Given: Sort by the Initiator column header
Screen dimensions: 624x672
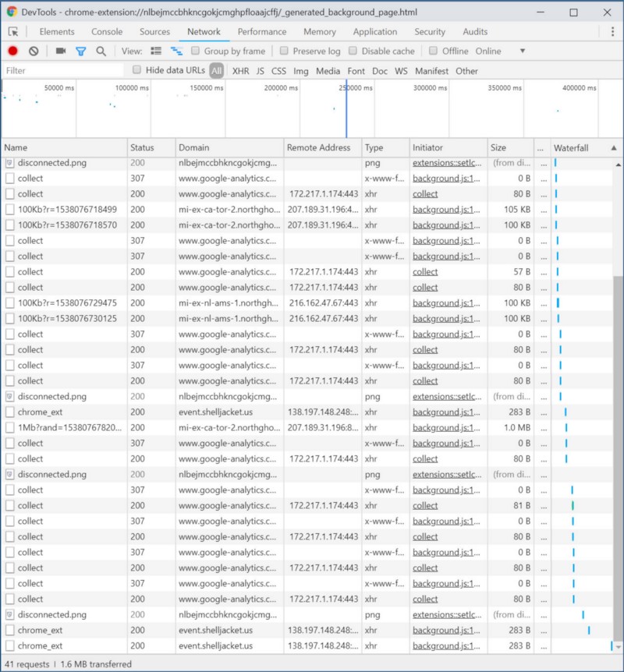Looking at the screenshot, I should click(x=448, y=147).
